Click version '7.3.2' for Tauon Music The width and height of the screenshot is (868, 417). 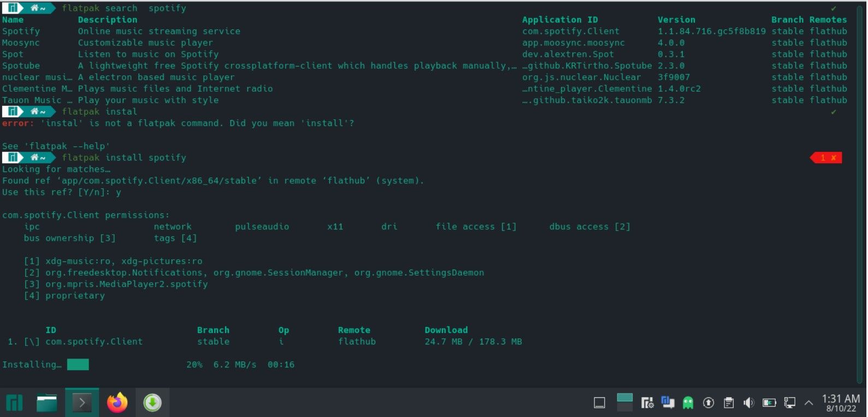(x=671, y=100)
